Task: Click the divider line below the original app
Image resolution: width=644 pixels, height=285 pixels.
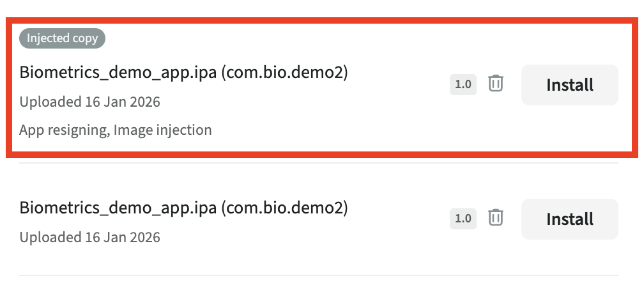Action: [x=319, y=276]
